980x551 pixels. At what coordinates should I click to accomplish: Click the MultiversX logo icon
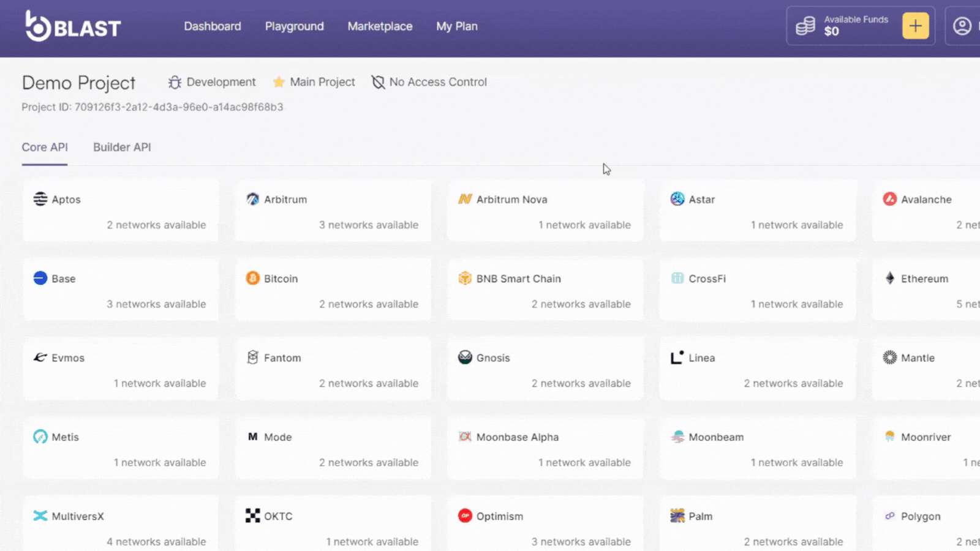pyautogui.click(x=40, y=515)
